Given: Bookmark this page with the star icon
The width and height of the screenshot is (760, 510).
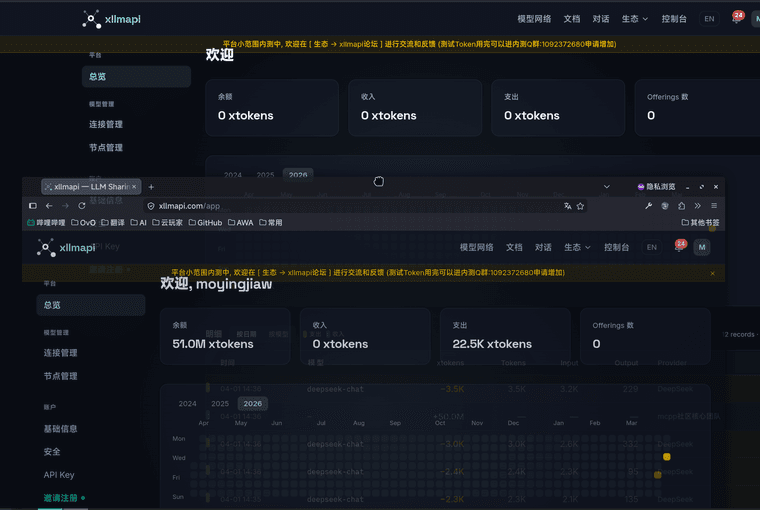Looking at the screenshot, I should point(580,206).
